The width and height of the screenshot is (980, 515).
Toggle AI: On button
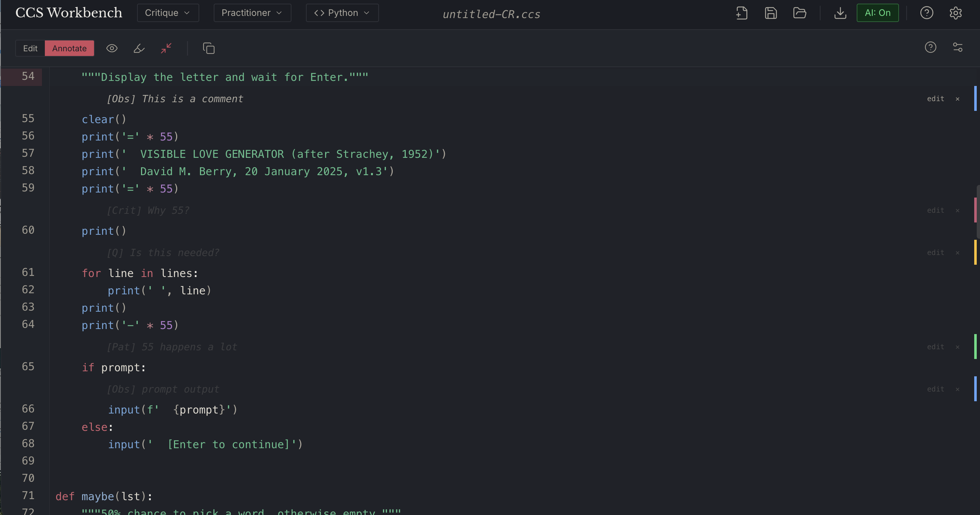pos(877,13)
